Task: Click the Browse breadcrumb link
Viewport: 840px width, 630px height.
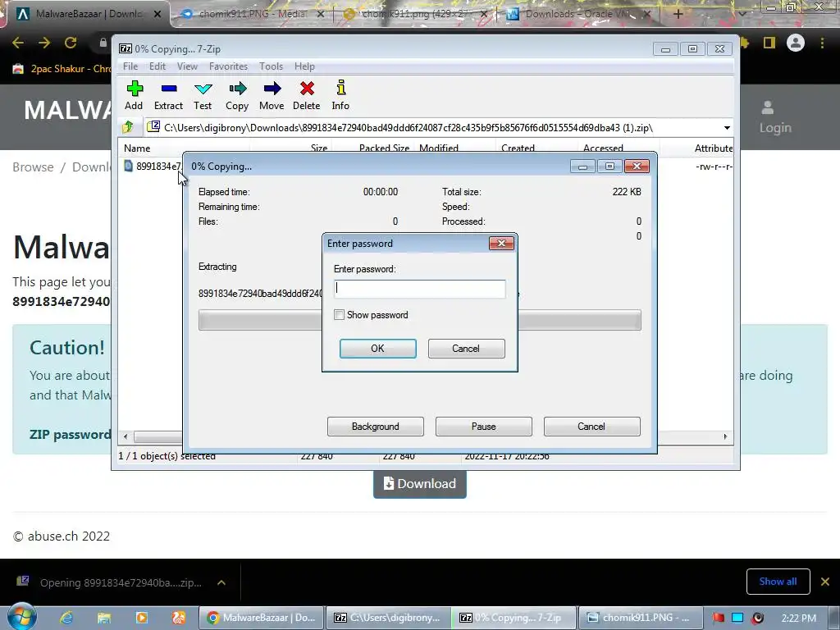Action: tap(33, 167)
